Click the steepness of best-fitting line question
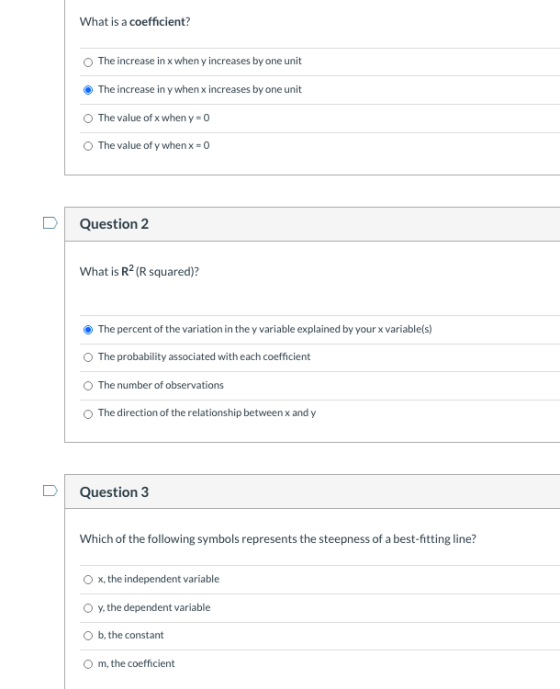 coord(278,539)
